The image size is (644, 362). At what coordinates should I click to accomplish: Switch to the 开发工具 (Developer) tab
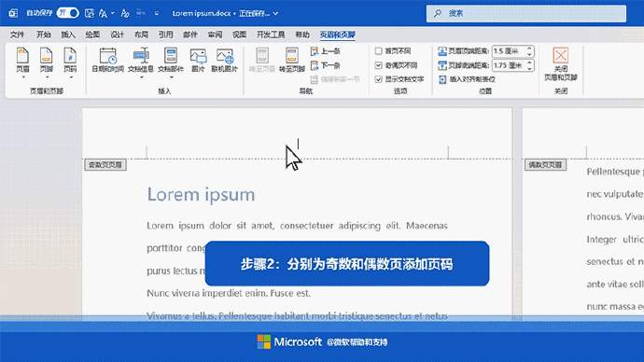(271, 35)
